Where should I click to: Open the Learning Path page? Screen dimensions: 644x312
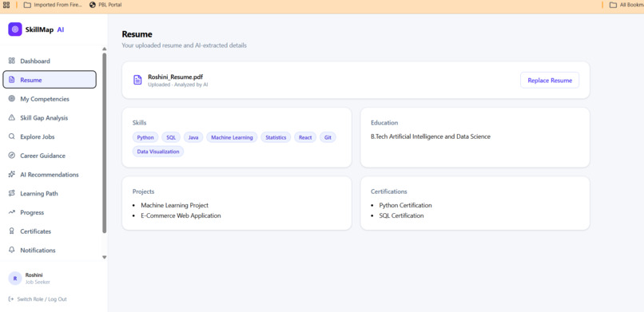[x=50, y=193]
